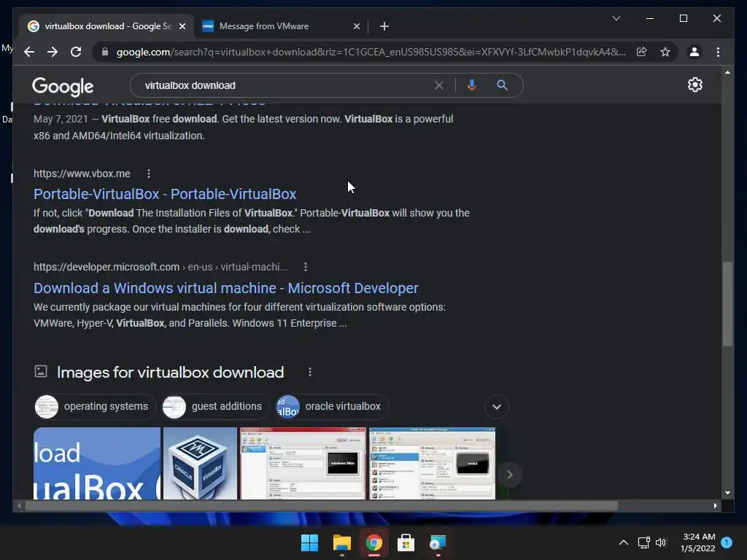Viewport: 747px width, 560px height.
Task: Go forward to the next page
Action: [x=53, y=52]
